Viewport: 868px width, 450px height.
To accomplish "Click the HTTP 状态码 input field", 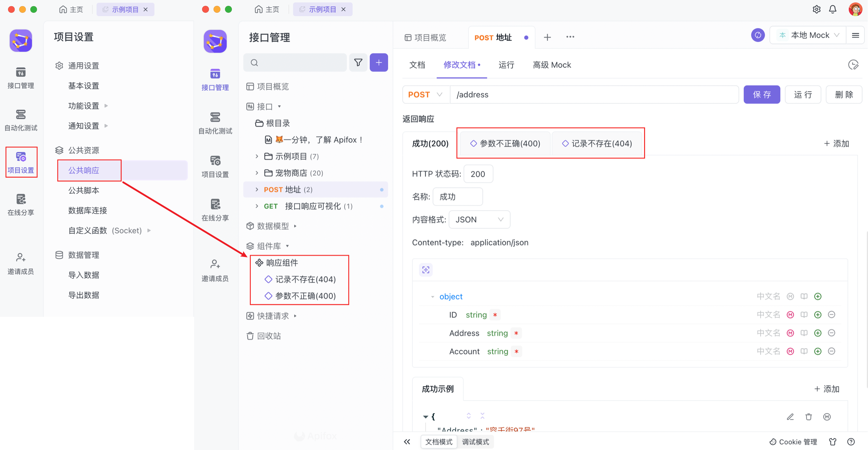I will coord(478,174).
